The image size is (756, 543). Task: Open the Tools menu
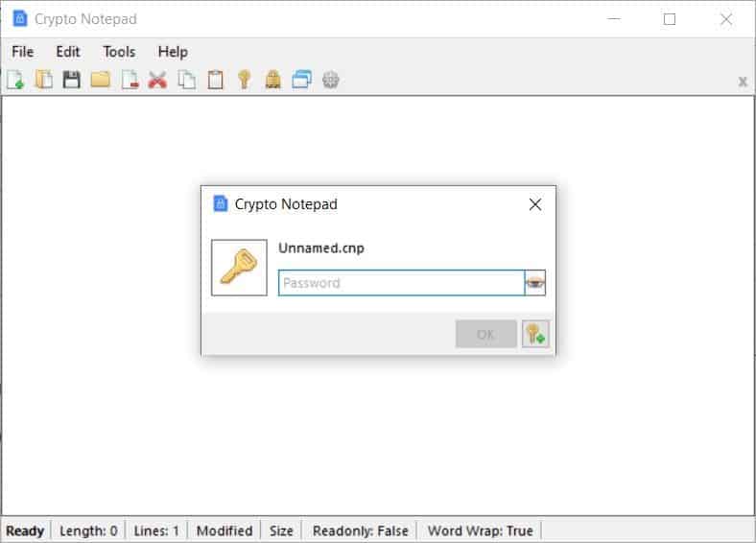(x=119, y=52)
